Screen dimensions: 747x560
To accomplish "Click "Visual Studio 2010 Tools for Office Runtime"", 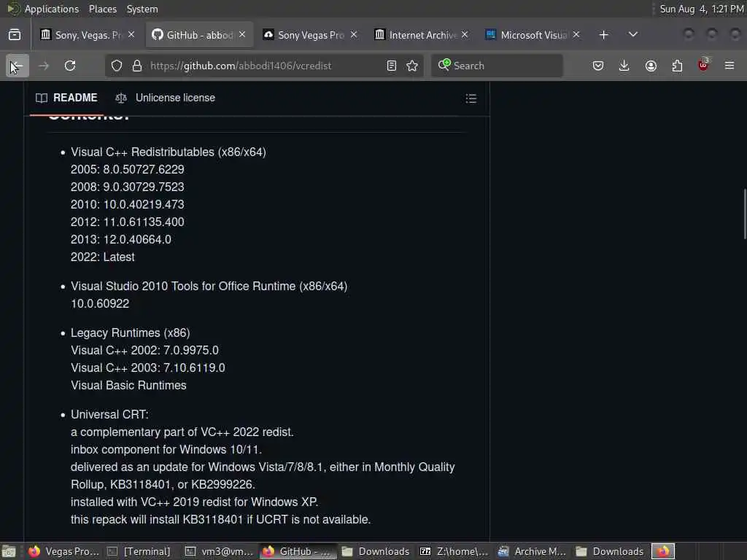I will [183, 286].
